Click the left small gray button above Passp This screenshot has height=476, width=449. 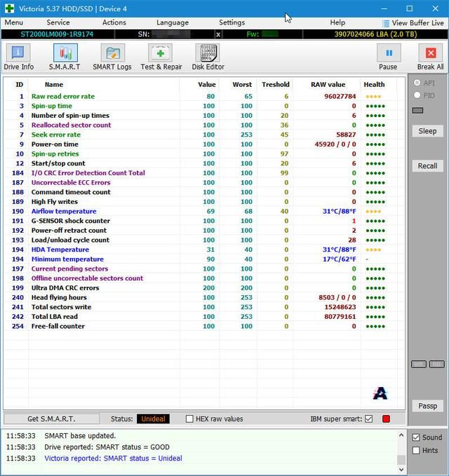(x=419, y=365)
